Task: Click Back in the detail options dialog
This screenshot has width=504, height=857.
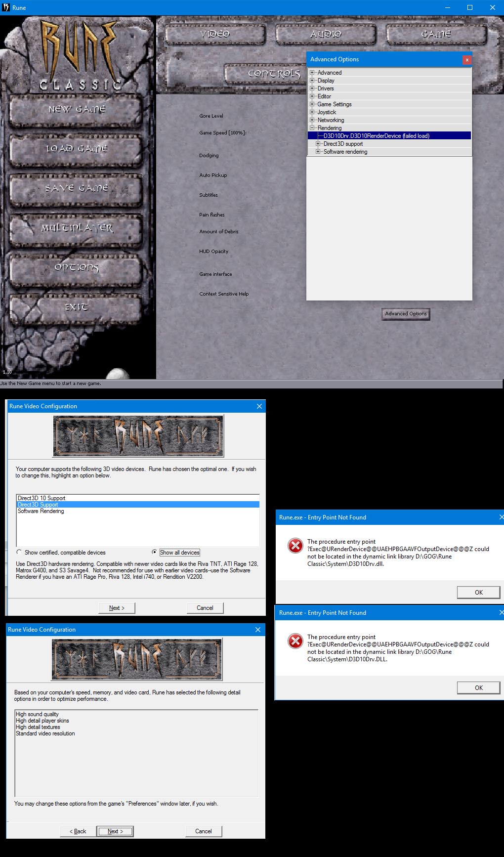Action: [78, 831]
